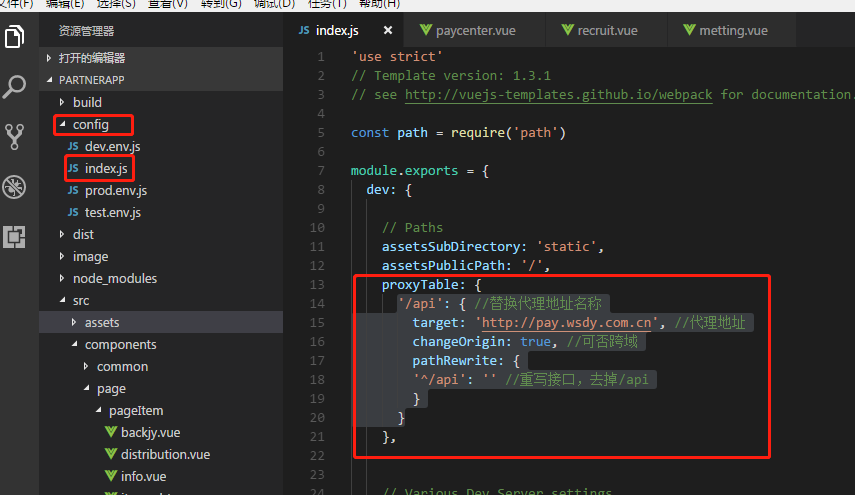
Task: Click the JS icon beside prod.env.js
Action: click(x=73, y=190)
